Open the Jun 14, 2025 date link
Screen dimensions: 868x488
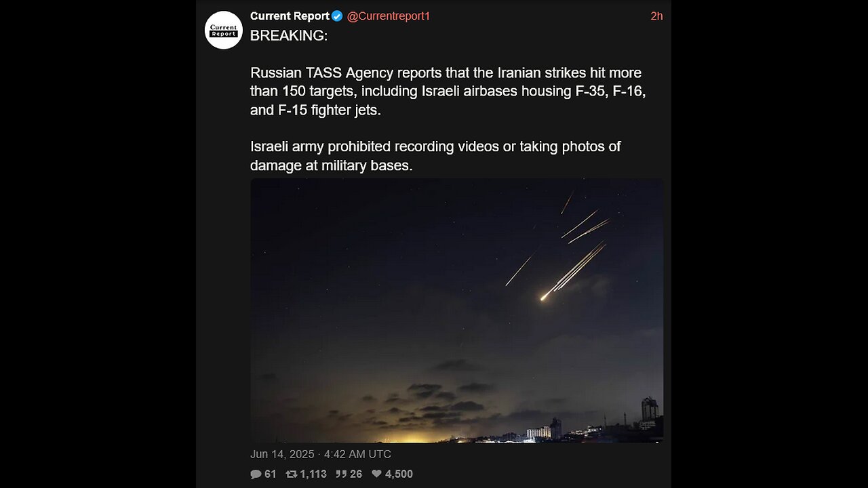point(321,454)
